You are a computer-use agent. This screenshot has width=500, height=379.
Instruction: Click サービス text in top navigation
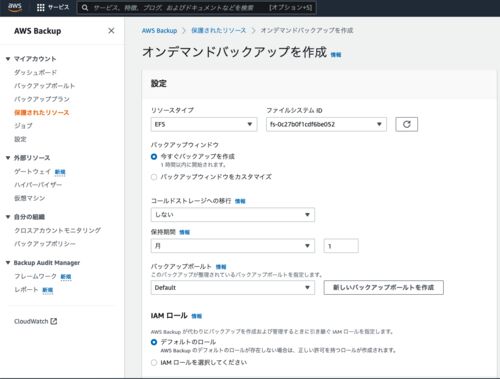point(59,7)
